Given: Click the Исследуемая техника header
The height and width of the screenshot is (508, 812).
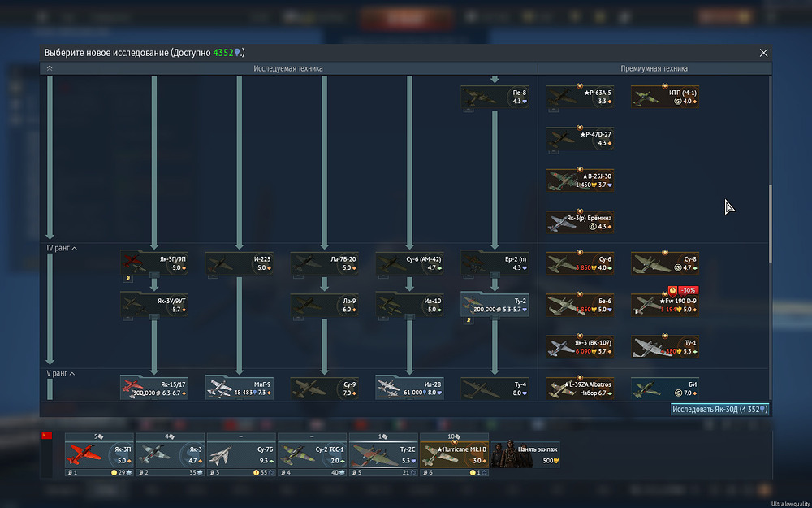Looking at the screenshot, I should point(288,68).
